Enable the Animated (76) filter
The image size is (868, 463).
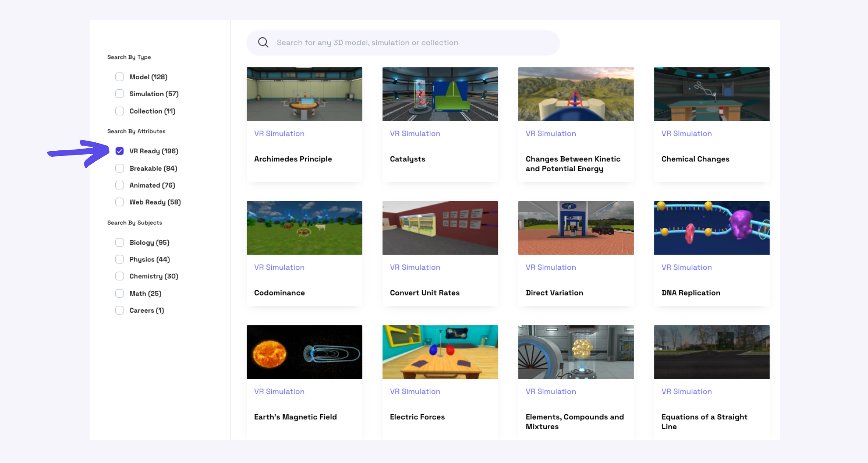tap(120, 185)
